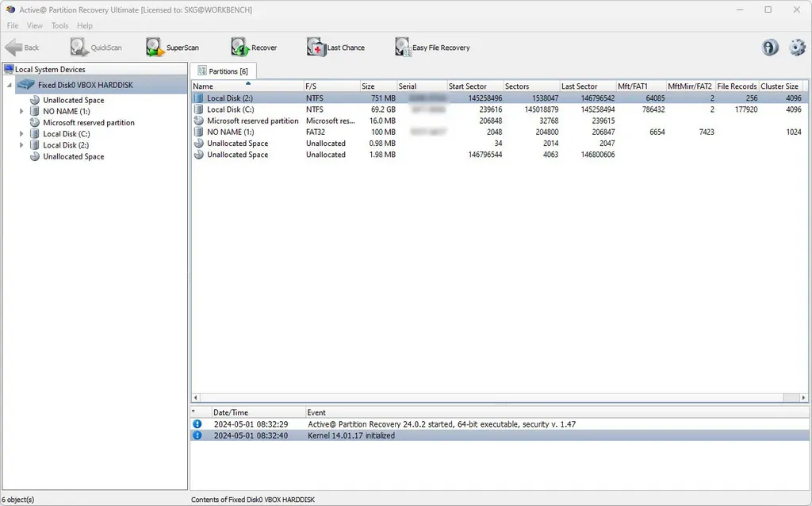Screen dimensions: 812x506
Task: Sort partitions by Size column header
Action: [x=378, y=86]
